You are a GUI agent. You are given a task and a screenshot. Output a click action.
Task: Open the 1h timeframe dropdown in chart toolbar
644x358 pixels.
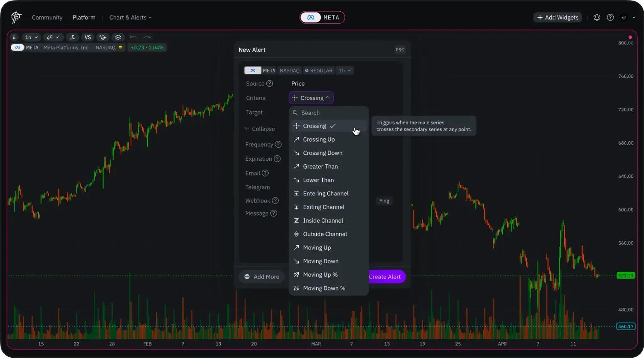click(31, 37)
